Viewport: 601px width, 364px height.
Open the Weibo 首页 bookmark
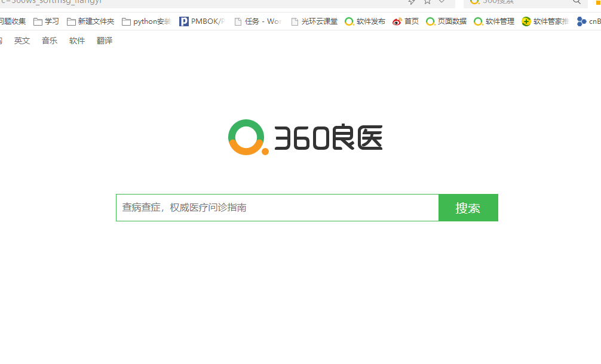[406, 21]
